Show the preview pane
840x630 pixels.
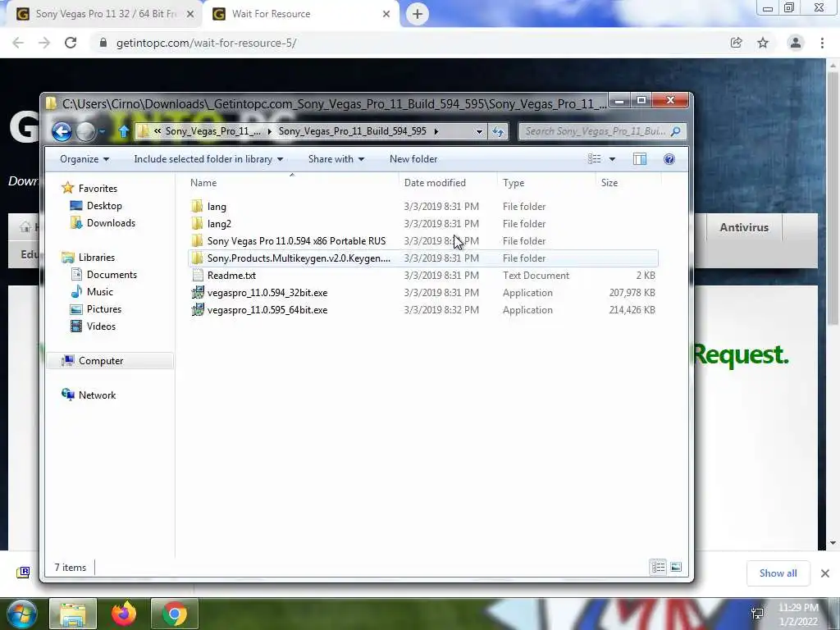tap(640, 159)
